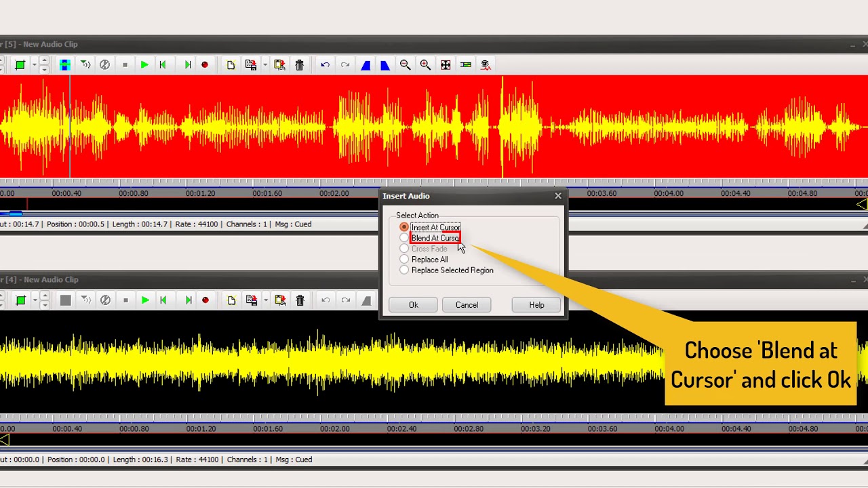This screenshot has height=488, width=868.
Task: Click the paste clipboard icon in window [5]
Action: click(x=279, y=65)
